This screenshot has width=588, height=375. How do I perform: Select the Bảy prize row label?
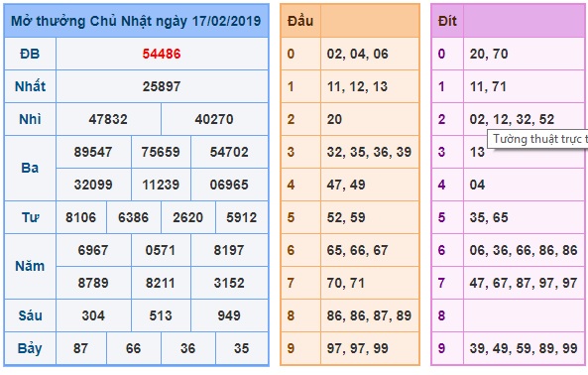click(30, 348)
